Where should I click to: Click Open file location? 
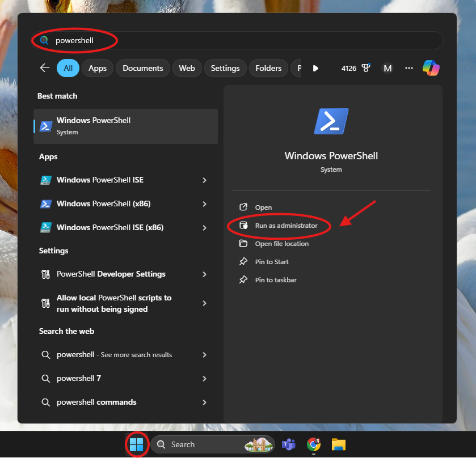(x=281, y=244)
